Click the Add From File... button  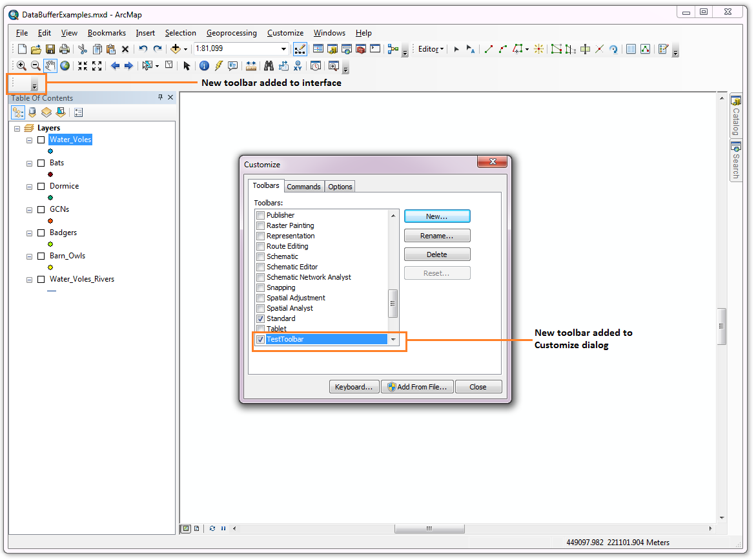pyautogui.click(x=418, y=387)
